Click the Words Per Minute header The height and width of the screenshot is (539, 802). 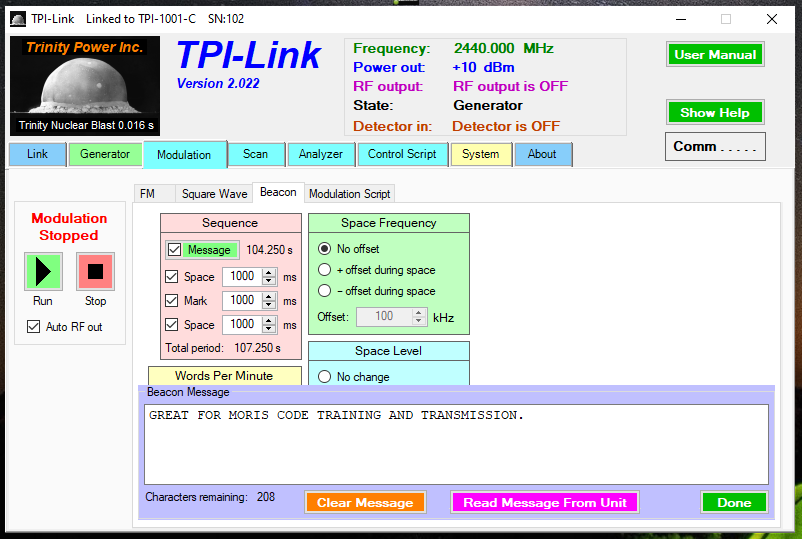coord(224,376)
